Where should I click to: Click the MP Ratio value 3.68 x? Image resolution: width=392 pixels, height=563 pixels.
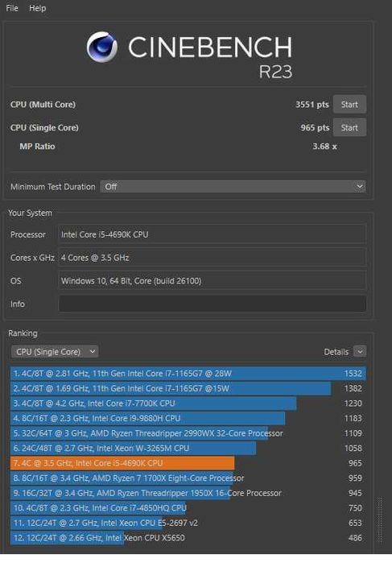tap(324, 147)
